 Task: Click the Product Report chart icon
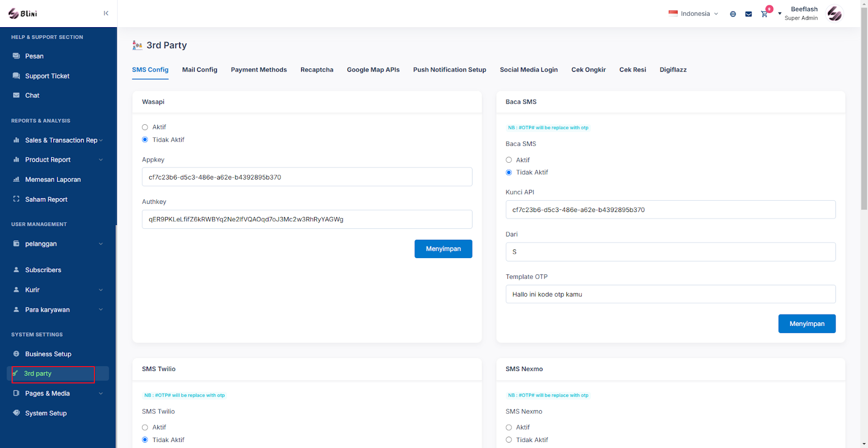(x=16, y=159)
